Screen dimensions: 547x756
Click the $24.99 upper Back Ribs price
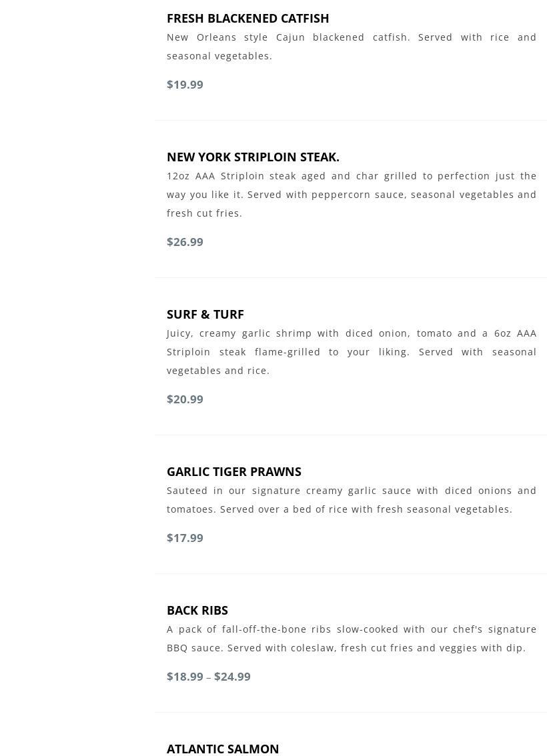click(x=232, y=677)
